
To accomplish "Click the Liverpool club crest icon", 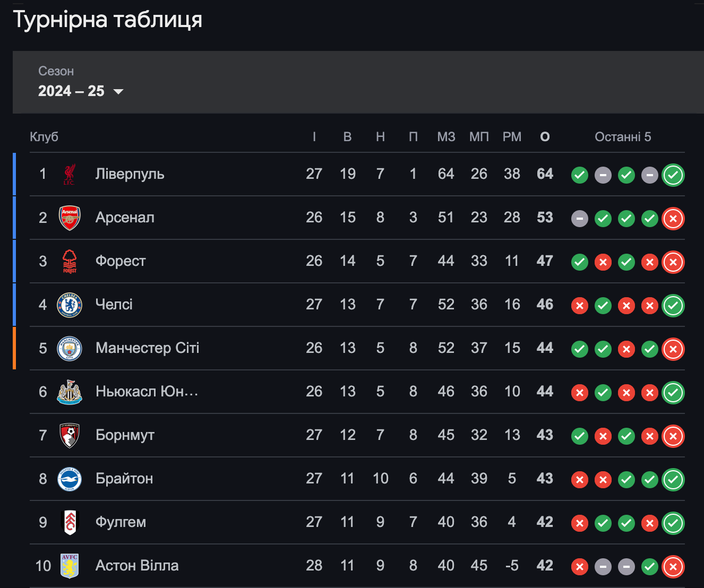I will (x=70, y=174).
